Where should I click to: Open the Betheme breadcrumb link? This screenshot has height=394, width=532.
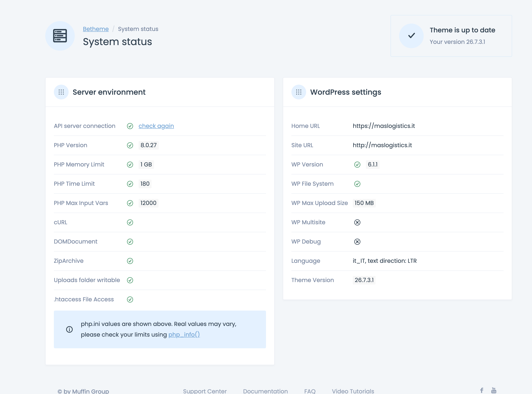pos(96,29)
